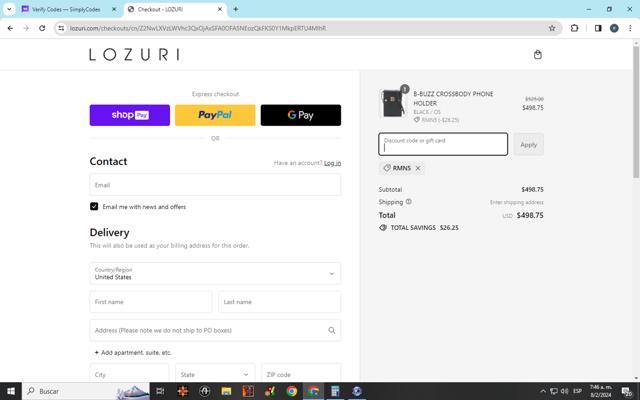This screenshot has height=400, width=640.
Task: Remove the RMNS discount code
Action: 418,168
